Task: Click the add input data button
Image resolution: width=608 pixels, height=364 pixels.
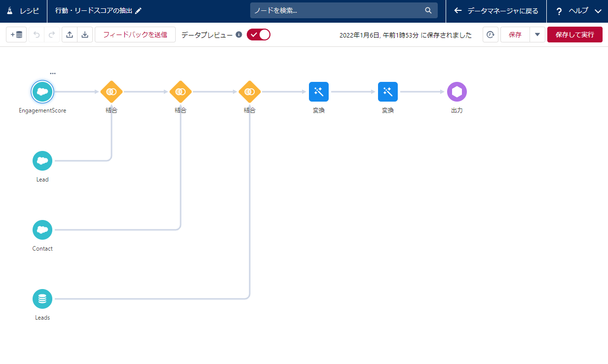Action: tap(16, 35)
